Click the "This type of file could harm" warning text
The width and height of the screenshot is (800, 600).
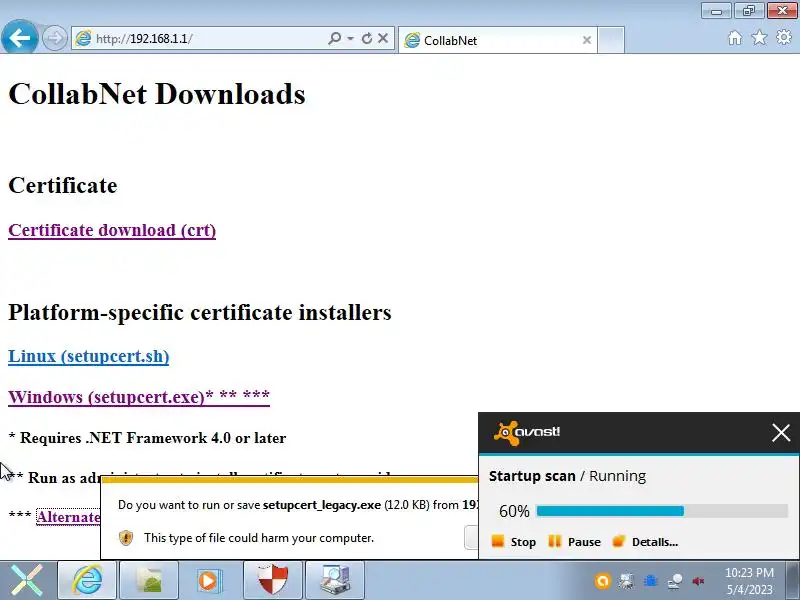click(259, 538)
